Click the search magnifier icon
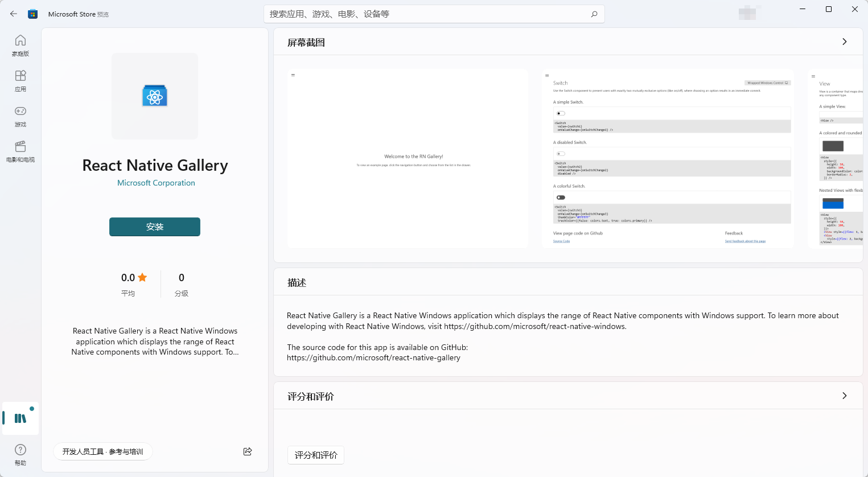 click(x=594, y=14)
